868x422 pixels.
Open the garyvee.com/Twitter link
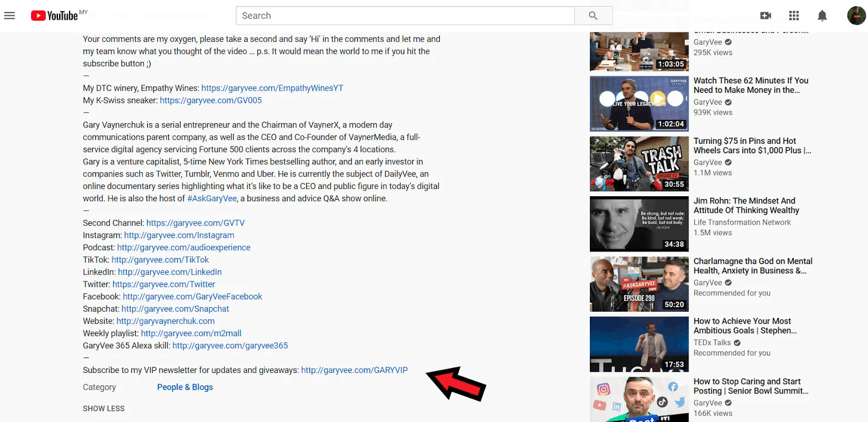[164, 284]
